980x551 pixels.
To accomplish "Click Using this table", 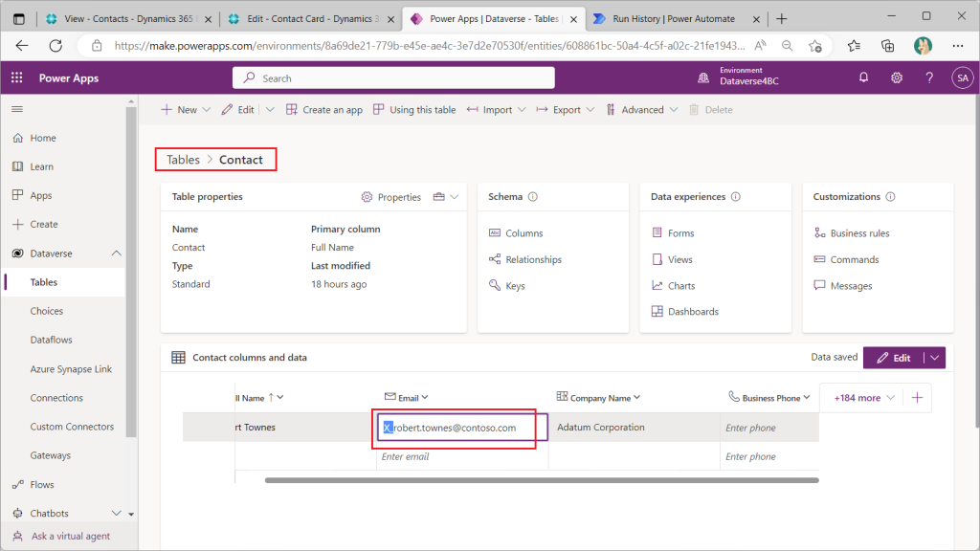I will tap(414, 110).
